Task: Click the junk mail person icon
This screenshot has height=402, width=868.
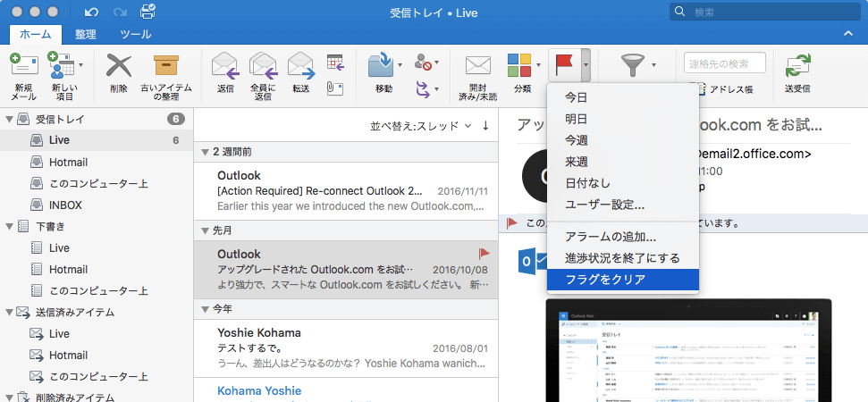Action: [x=423, y=63]
